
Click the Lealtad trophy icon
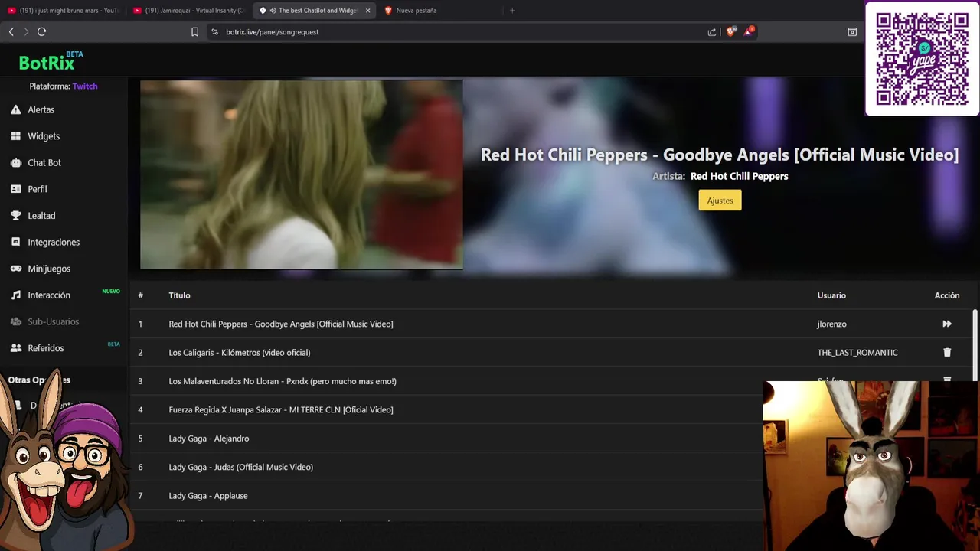tap(15, 216)
